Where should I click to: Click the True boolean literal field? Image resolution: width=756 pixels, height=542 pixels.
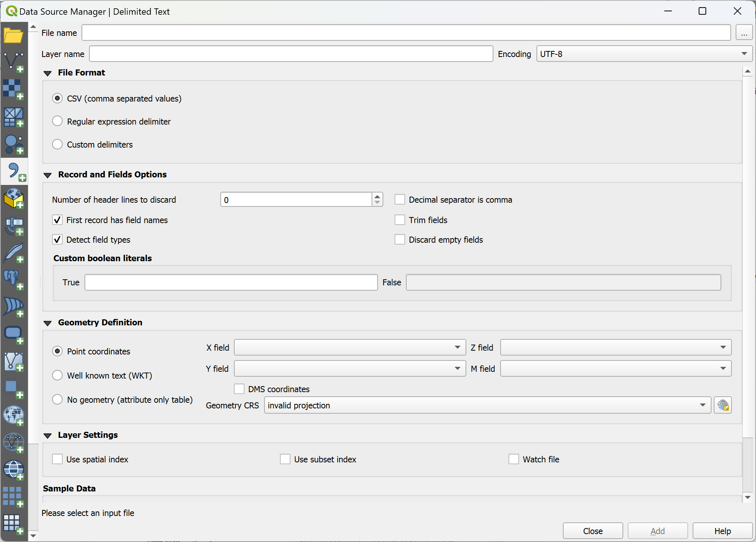click(231, 282)
